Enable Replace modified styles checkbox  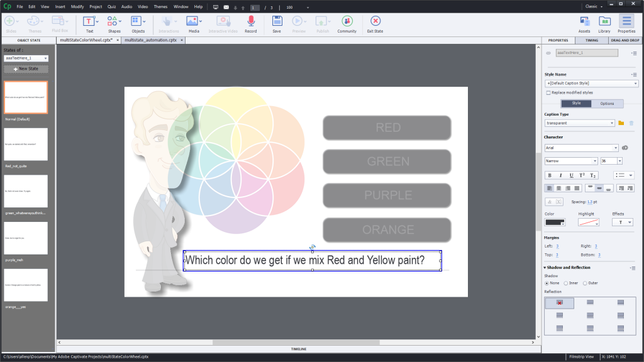[x=548, y=92]
